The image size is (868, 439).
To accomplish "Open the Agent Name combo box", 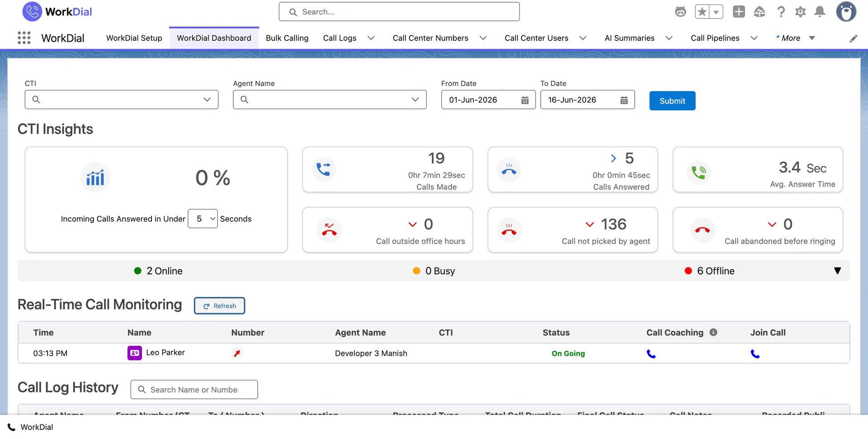I will pos(330,99).
